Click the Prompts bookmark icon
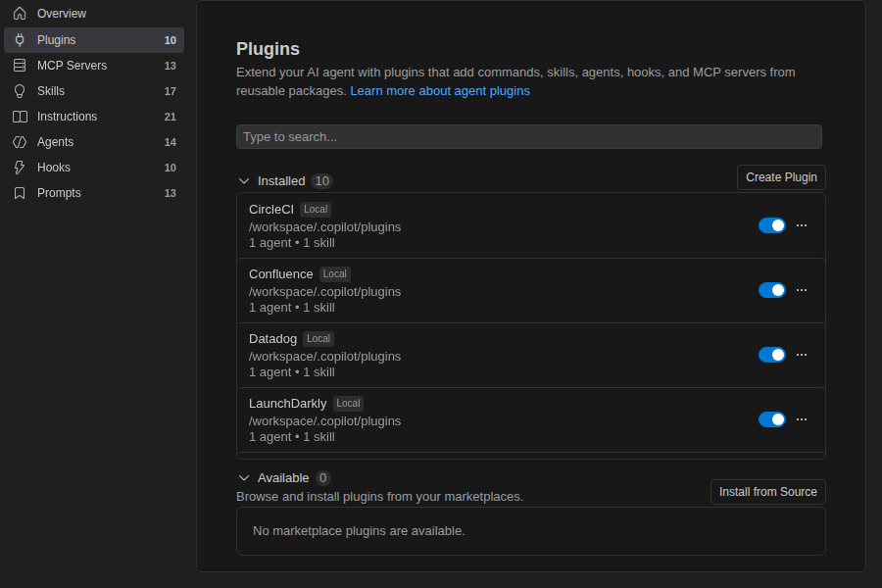This screenshot has width=882, height=588. (20, 193)
